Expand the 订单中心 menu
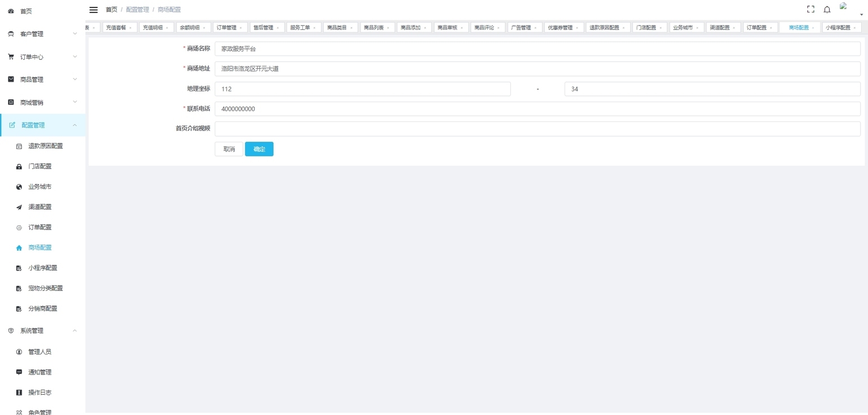868x415 pixels. [x=43, y=57]
